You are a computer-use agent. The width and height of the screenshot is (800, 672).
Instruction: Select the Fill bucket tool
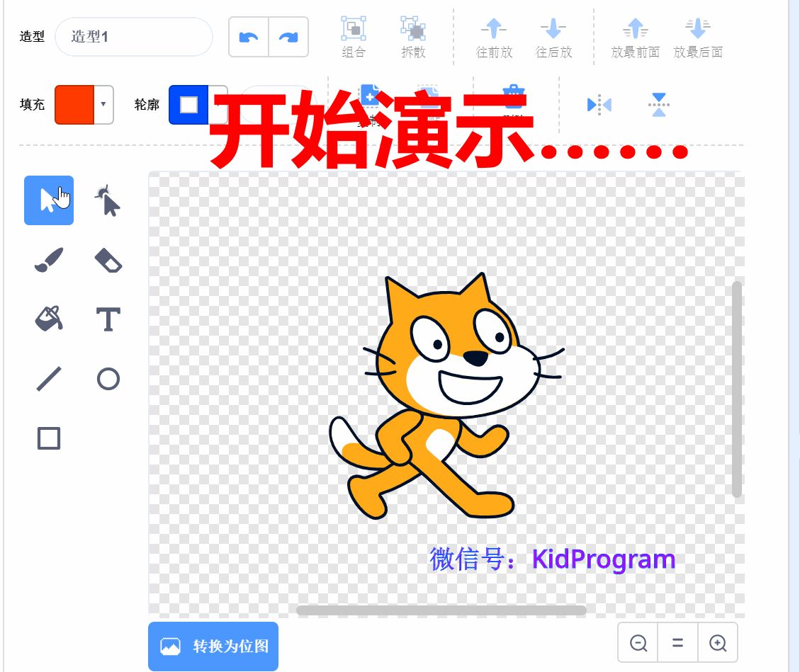pyautogui.click(x=49, y=319)
